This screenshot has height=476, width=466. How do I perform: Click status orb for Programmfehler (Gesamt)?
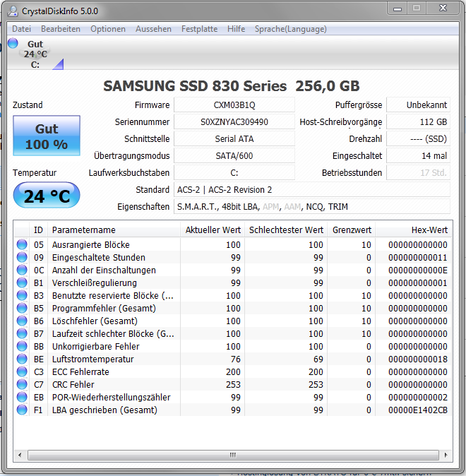22,308
